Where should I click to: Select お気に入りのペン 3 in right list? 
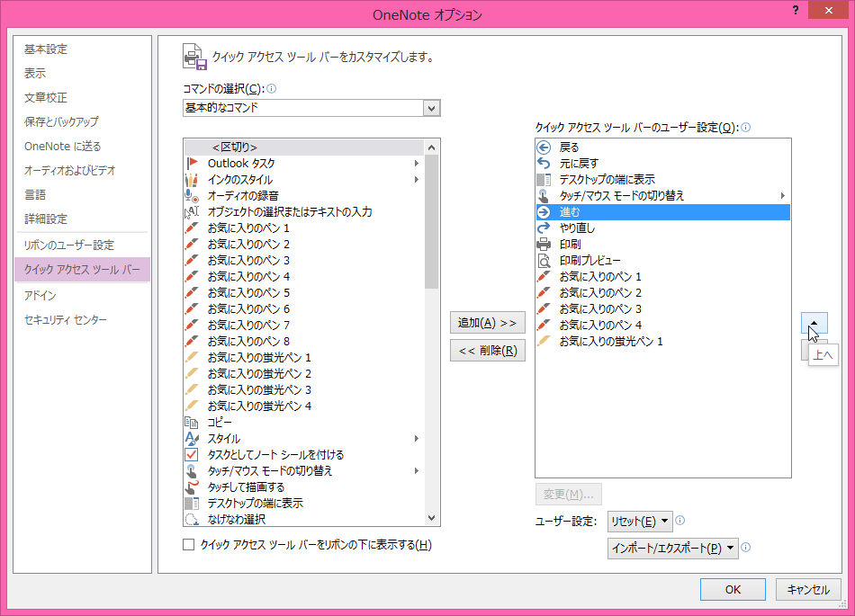662,308
